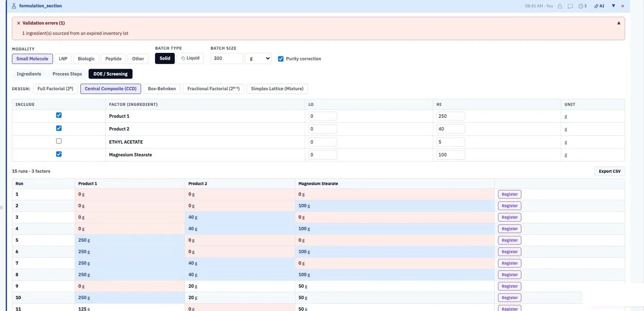644x311 pixels.
Task: Edit LO value for ETHYL ACETATE
Action: point(322,142)
